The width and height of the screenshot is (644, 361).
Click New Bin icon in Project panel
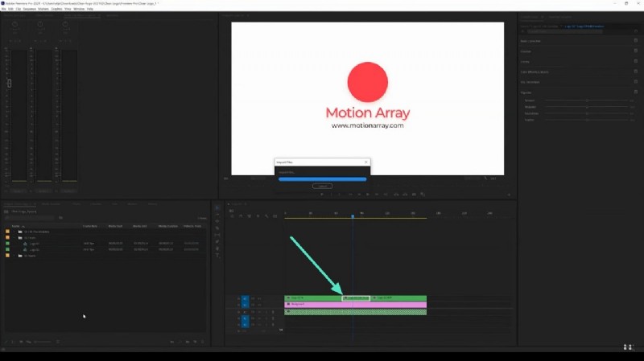(188, 342)
